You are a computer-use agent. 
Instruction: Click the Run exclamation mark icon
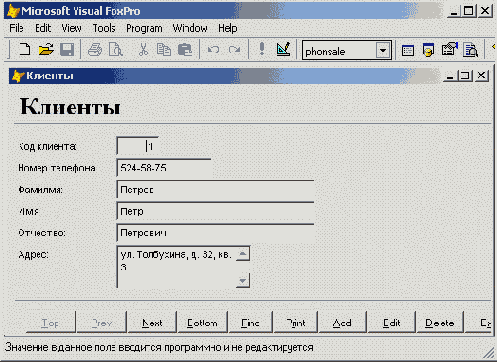[262, 49]
